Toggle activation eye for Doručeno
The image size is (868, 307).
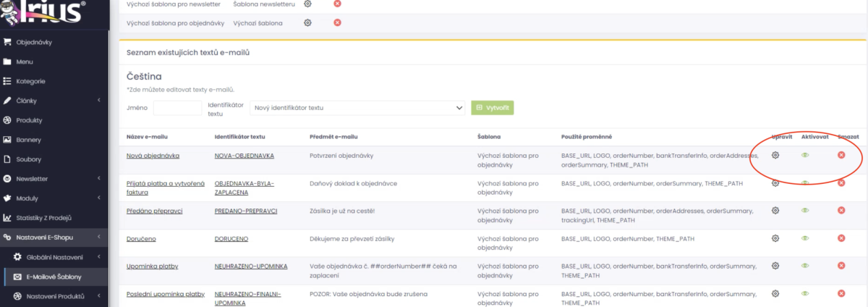[805, 237]
